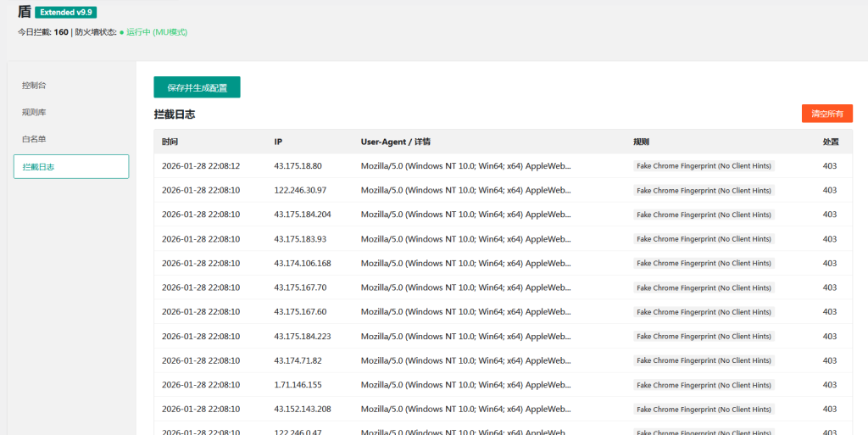Click the 22:08:12 timestamp in the first row
This screenshot has width=868, height=435.
tap(201, 166)
